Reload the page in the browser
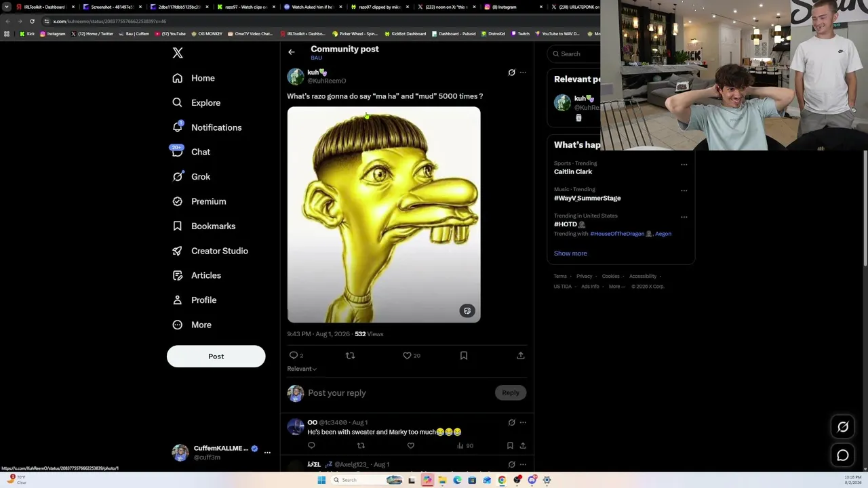Screen dimensions: 868x488 click(x=32, y=21)
